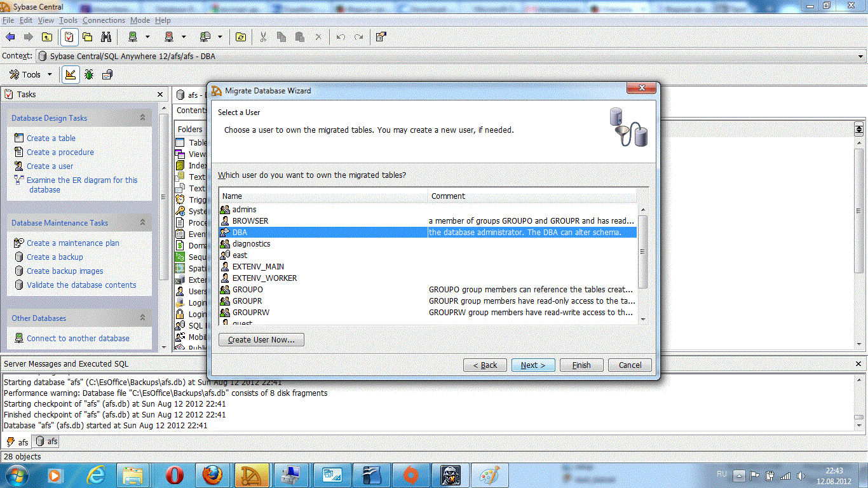Click Finish in the wizard
Image resolution: width=868 pixels, height=488 pixels.
click(x=581, y=365)
